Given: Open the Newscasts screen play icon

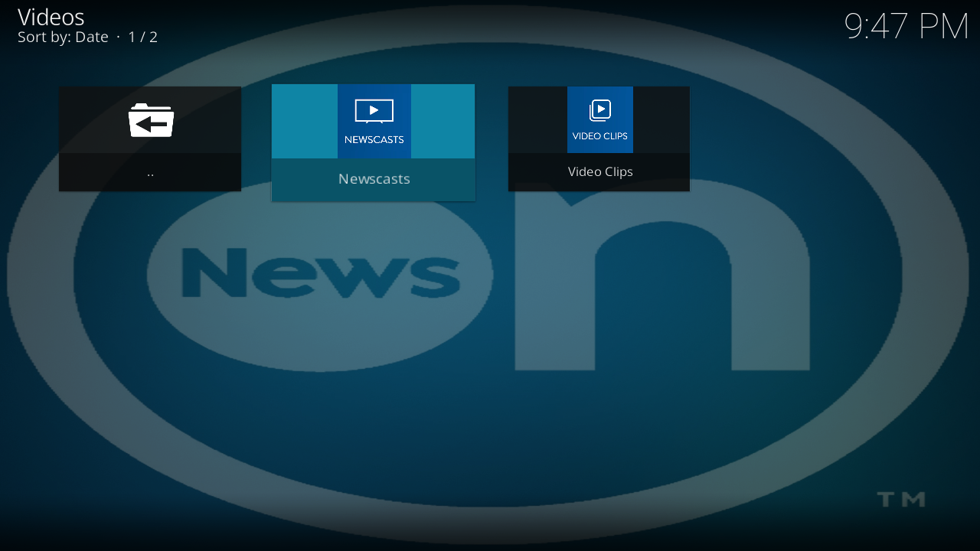Looking at the screenshot, I should pyautogui.click(x=374, y=111).
